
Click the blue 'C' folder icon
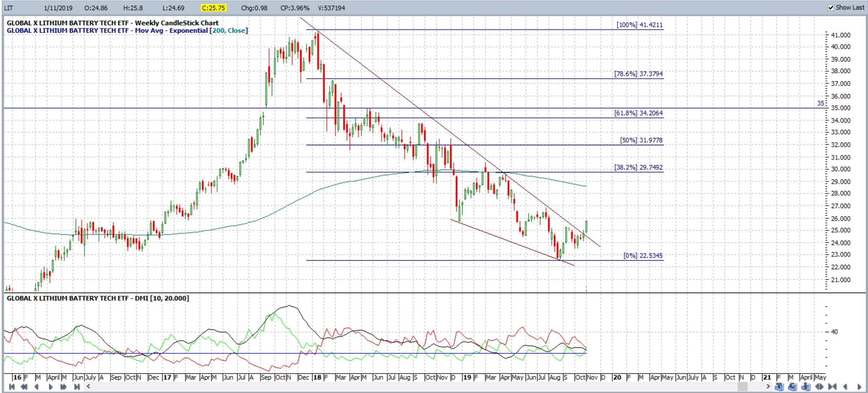pos(792,386)
